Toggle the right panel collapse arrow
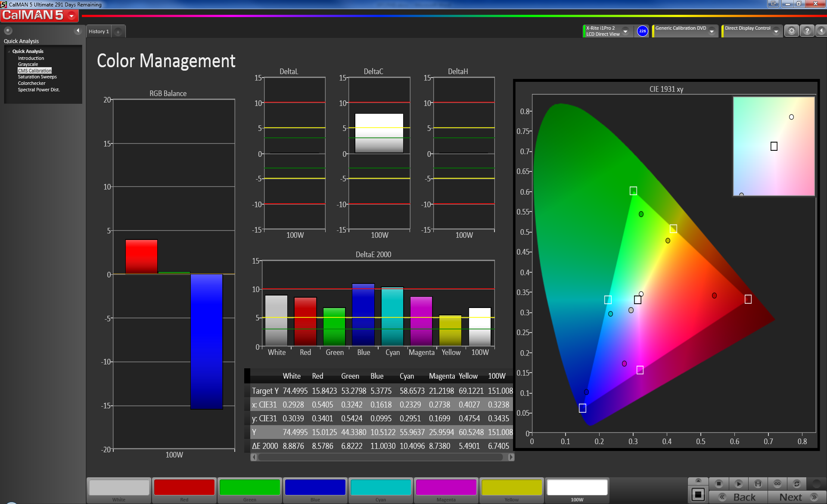Viewport: 827px width, 504px height. pyautogui.click(x=821, y=31)
